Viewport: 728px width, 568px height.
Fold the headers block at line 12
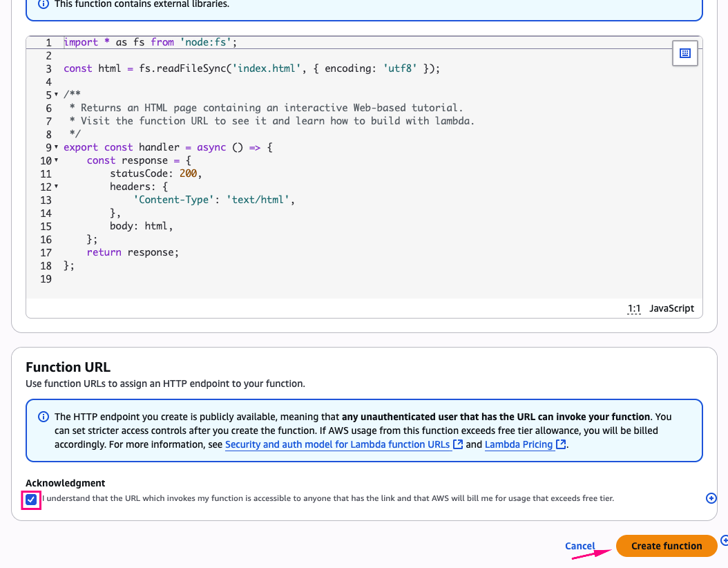click(x=56, y=187)
